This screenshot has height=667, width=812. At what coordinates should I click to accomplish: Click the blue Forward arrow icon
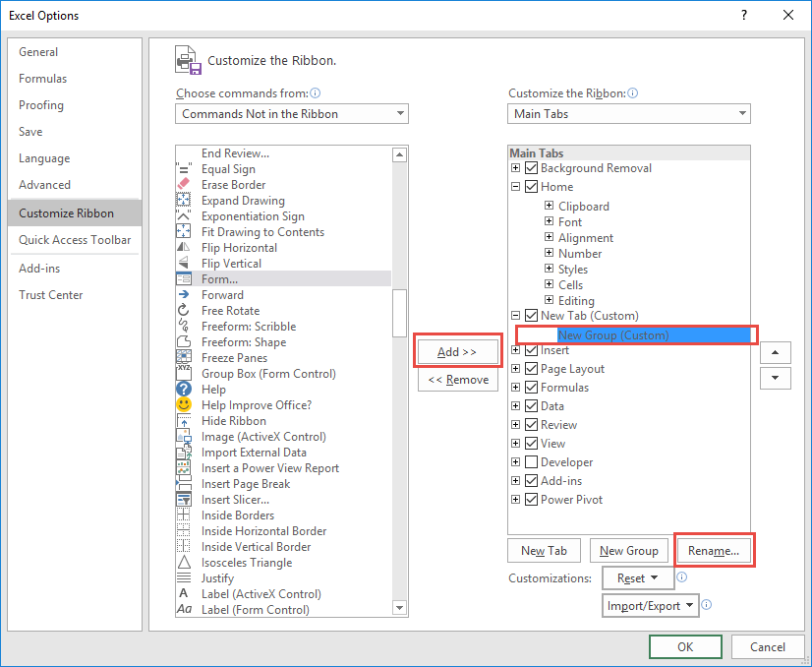(x=183, y=294)
